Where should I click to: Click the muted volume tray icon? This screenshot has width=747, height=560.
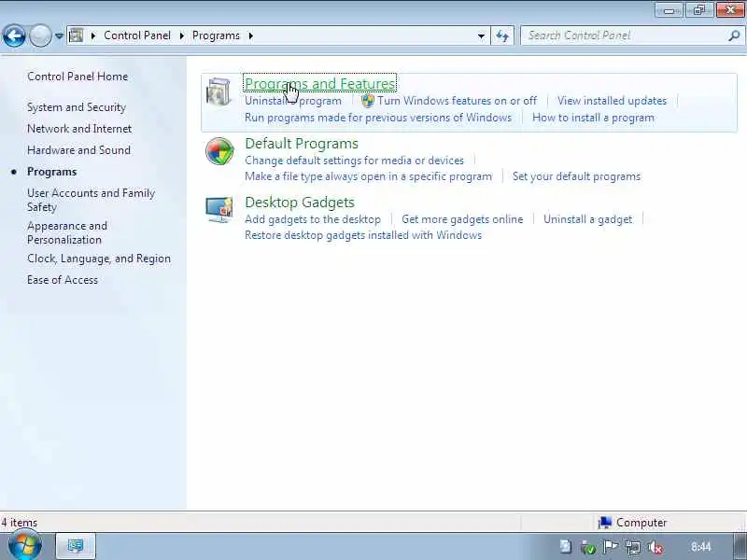pos(656,548)
